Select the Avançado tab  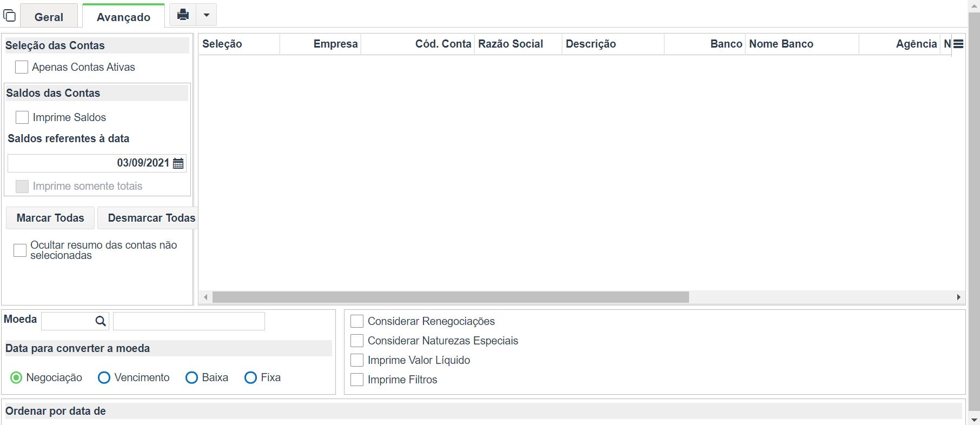coord(123,17)
